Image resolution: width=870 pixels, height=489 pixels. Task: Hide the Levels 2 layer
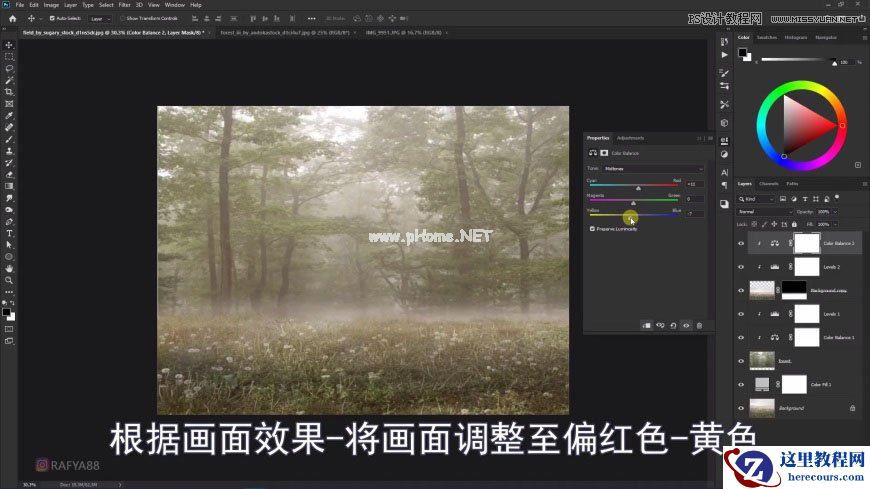point(741,267)
